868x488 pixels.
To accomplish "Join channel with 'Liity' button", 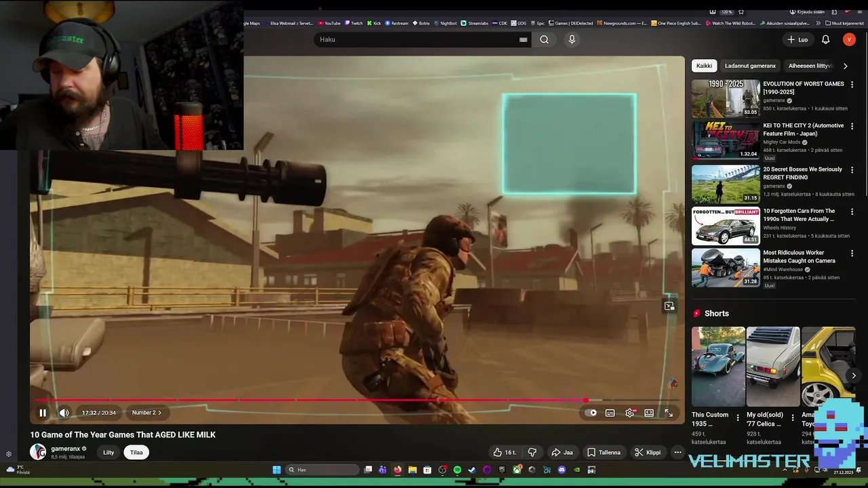I will (108, 452).
